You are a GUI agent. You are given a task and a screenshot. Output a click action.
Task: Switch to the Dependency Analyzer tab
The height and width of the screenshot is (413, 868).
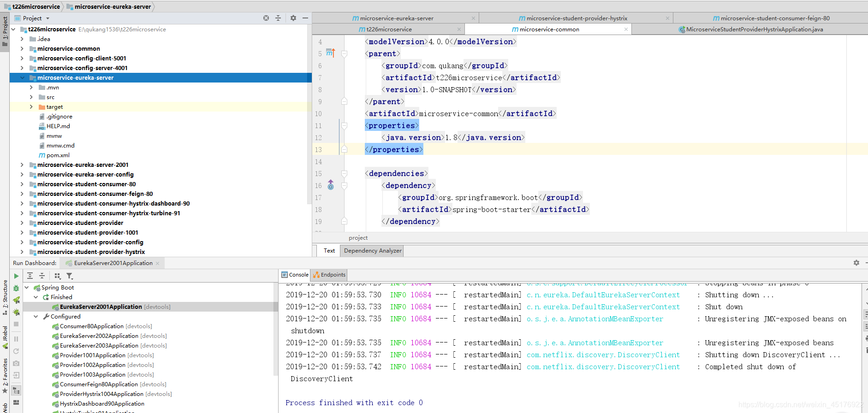click(373, 251)
